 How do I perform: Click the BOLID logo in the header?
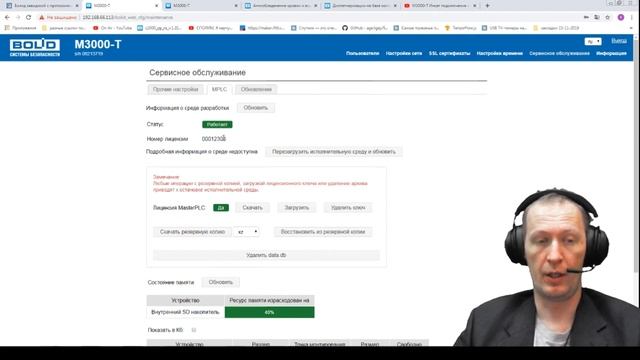35,48
